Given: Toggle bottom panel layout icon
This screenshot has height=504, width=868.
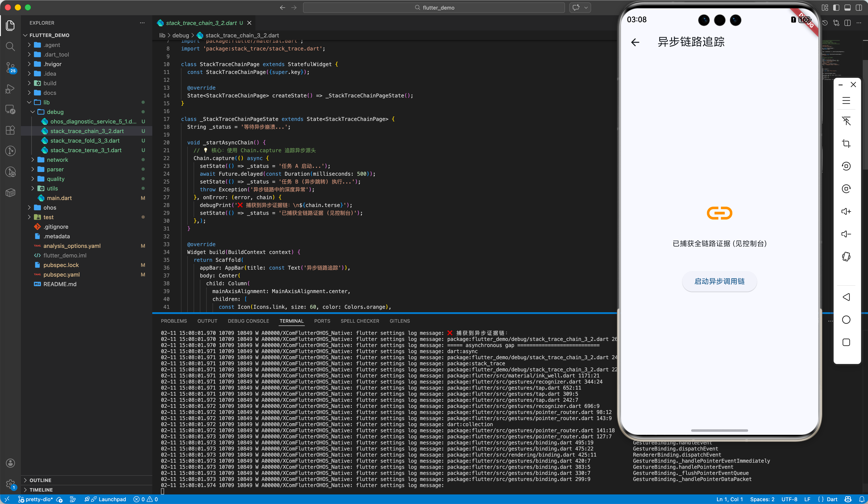Looking at the screenshot, I should [x=847, y=8].
